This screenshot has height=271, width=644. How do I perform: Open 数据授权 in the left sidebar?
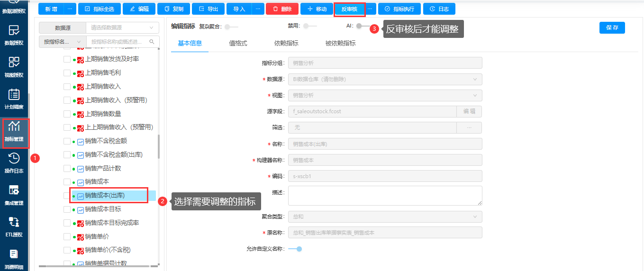click(14, 36)
